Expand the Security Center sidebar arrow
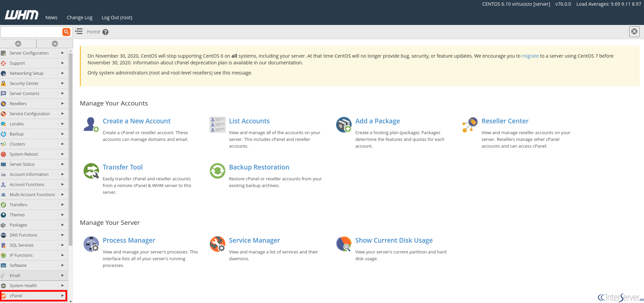Screen dimensions: 644x303 62,83
